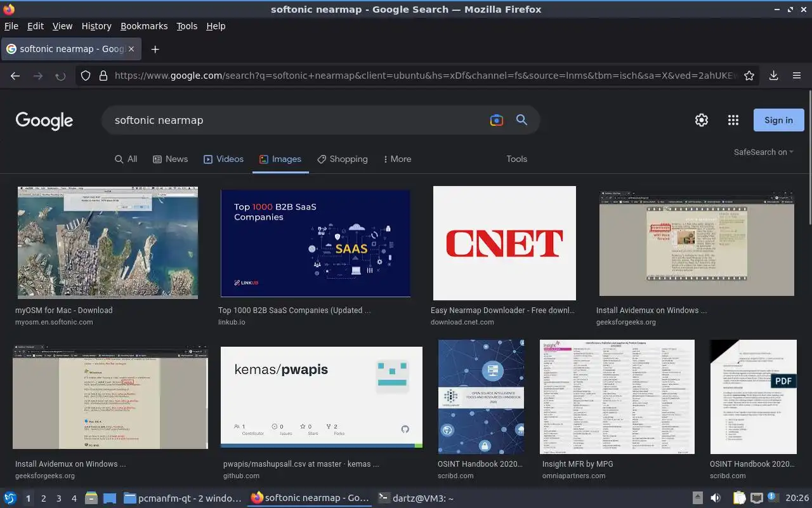Click the network tray icon
Image resolution: width=812 pixels, height=508 pixels.
(x=756, y=498)
